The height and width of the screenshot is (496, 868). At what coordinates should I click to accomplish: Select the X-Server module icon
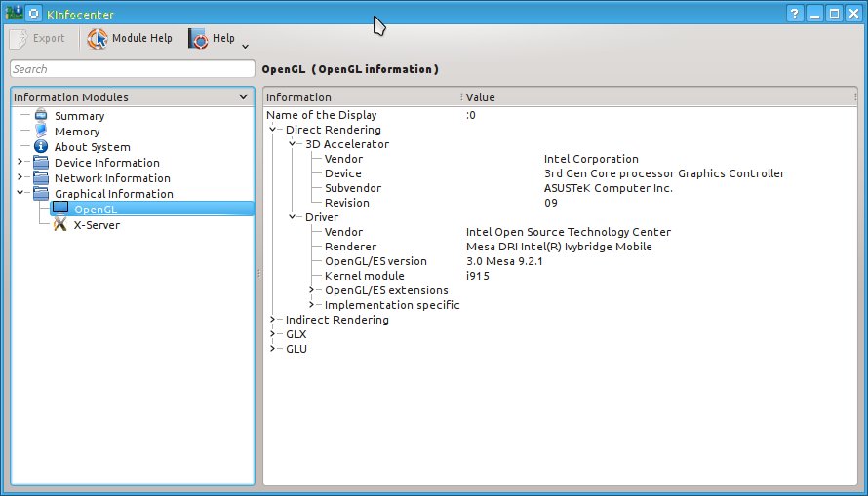[60, 225]
